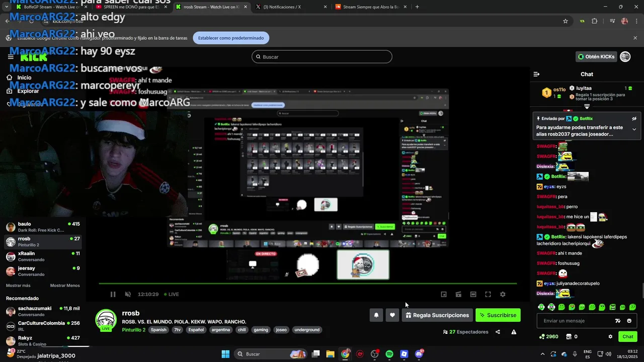The image size is (644, 362).
Task: Switch to the Notificaciones / X tab
Action: pyautogui.click(x=291, y=7)
